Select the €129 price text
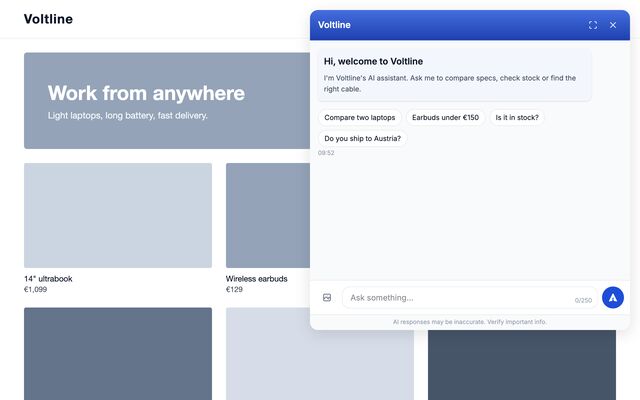 234,289
